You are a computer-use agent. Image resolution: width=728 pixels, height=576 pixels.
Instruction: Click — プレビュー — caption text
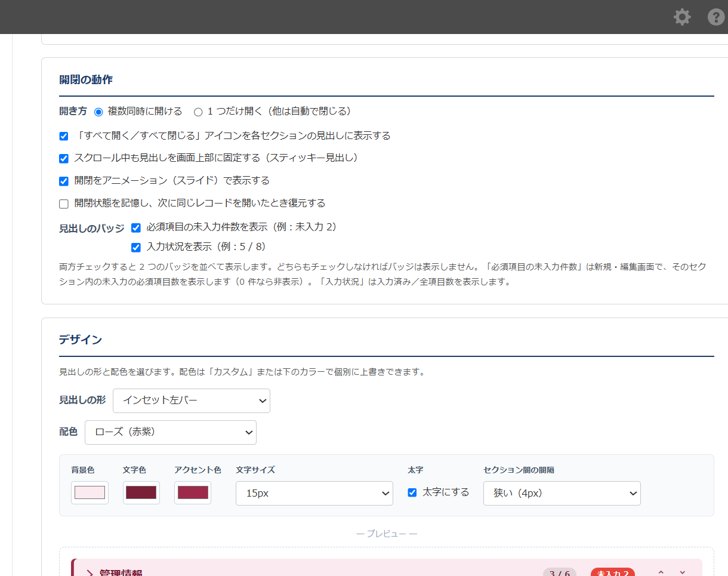coord(387,534)
